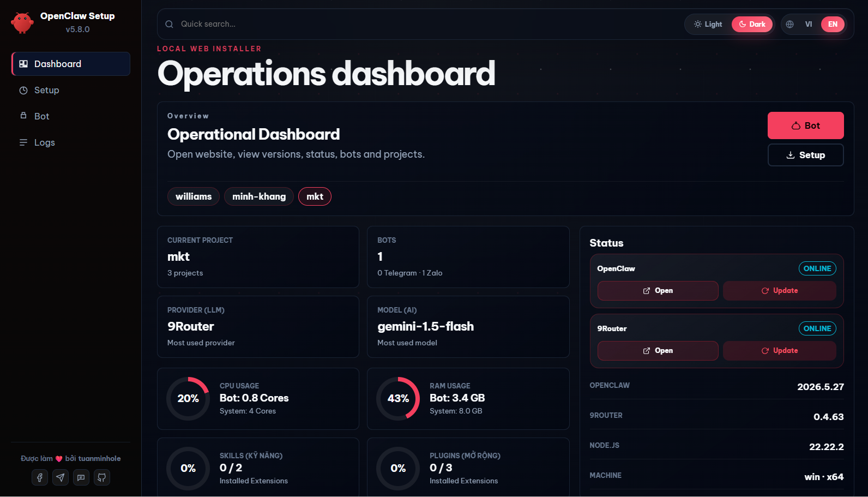The image size is (868, 497).
Task: Click the gemini-1.5-flash model card
Action: 468,327
